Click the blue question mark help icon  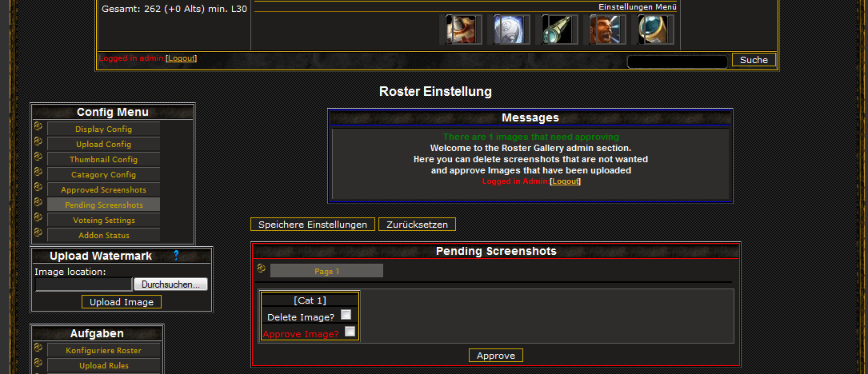(177, 256)
